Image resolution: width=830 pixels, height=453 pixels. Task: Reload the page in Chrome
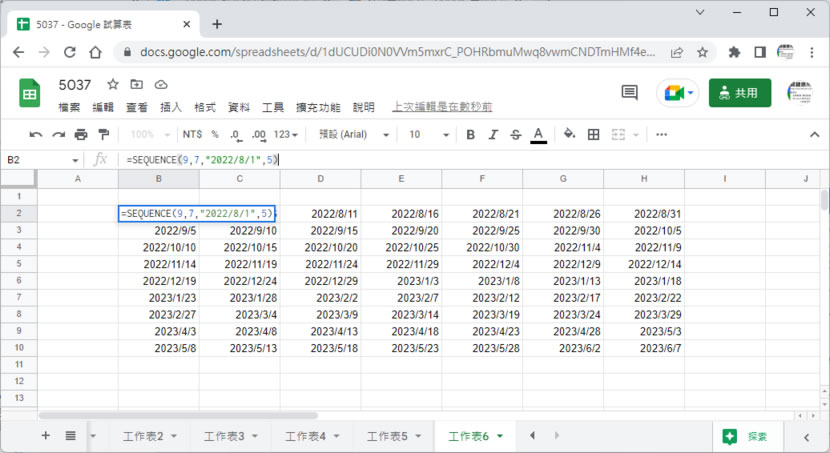69,52
